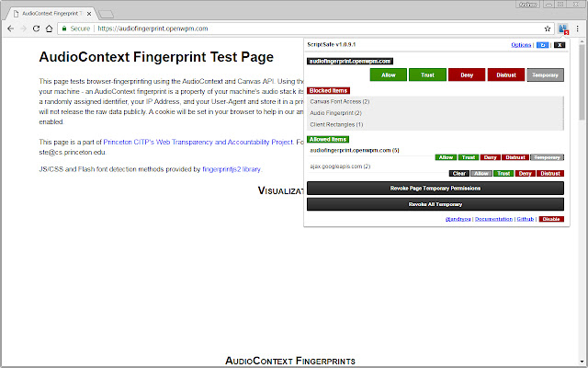Click Revoke Page Temporary Permissions
The image size is (588, 368).
pos(435,188)
